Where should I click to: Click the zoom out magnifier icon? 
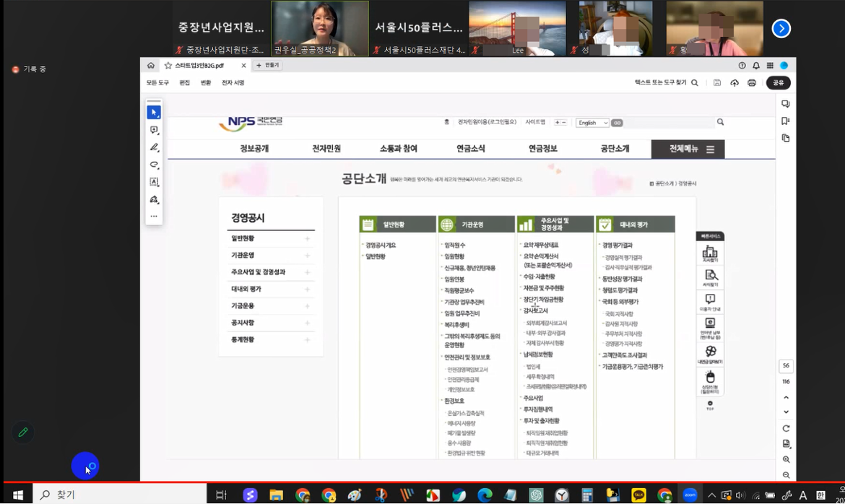point(786,475)
